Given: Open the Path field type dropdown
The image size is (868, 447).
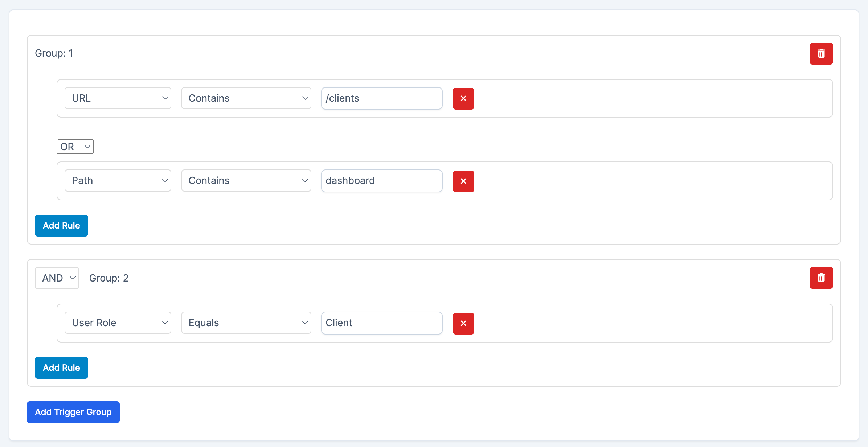Looking at the screenshot, I should [118, 181].
